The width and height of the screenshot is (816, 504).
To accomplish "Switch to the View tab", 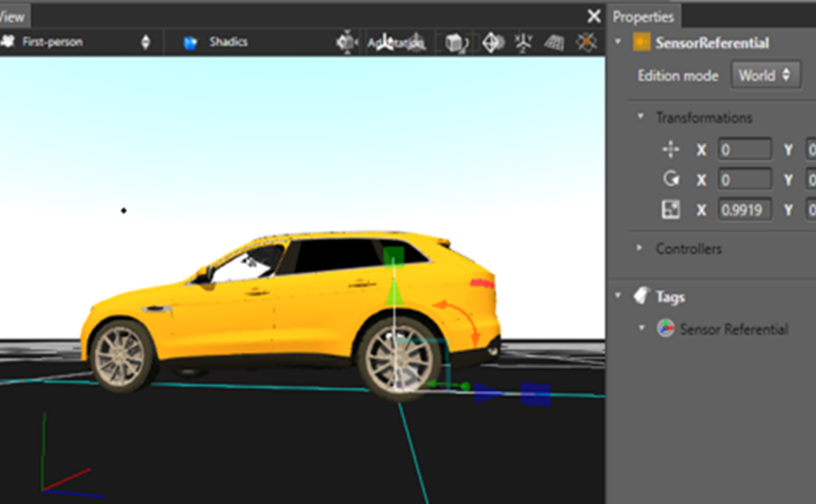I will point(13,17).
